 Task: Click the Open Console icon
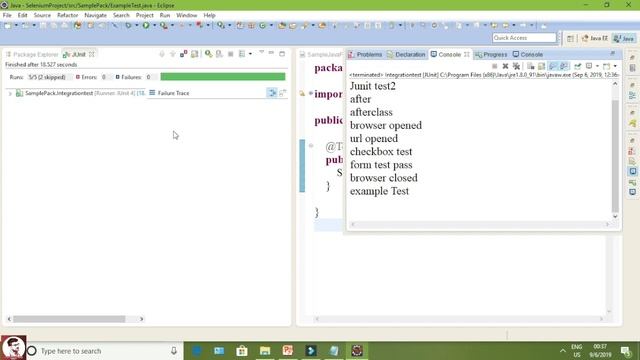(607, 66)
